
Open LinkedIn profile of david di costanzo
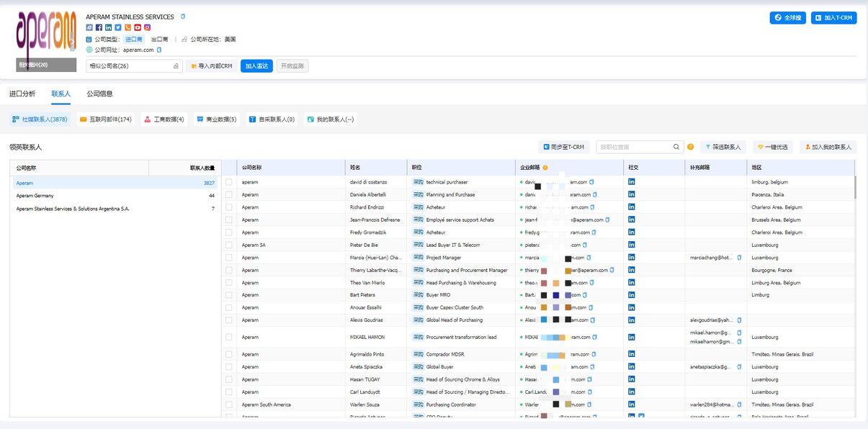coord(632,182)
